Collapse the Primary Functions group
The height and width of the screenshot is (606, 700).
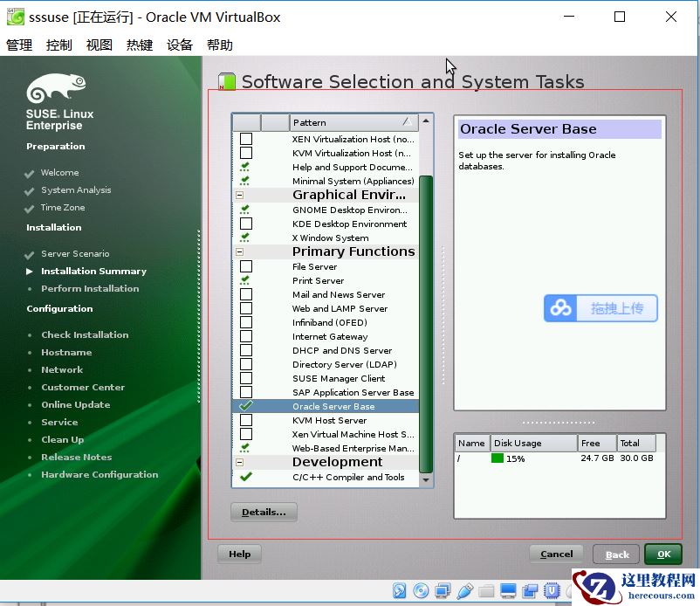[239, 251]
